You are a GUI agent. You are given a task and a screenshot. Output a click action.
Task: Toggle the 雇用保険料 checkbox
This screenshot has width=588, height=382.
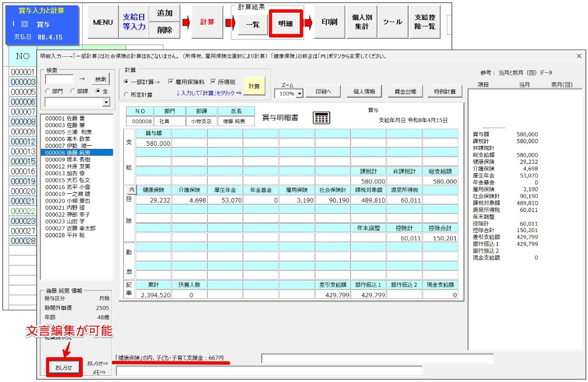[171, 82]
